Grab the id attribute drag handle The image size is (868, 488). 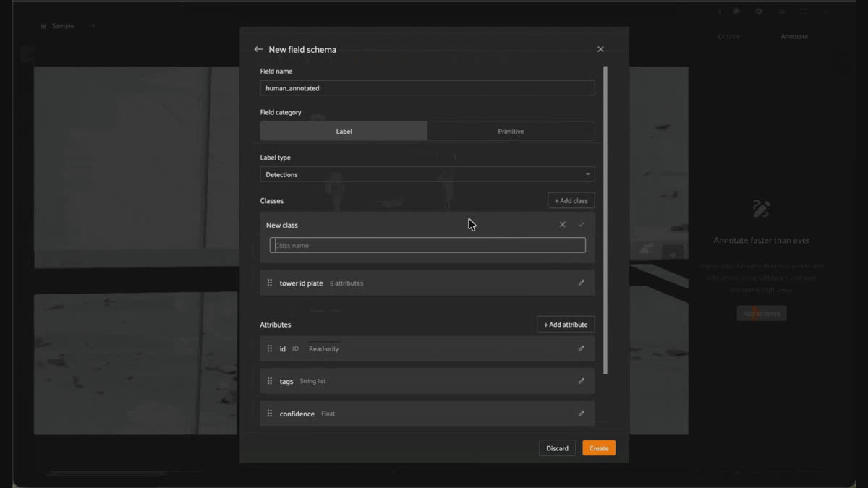click(x=270, y=348)
